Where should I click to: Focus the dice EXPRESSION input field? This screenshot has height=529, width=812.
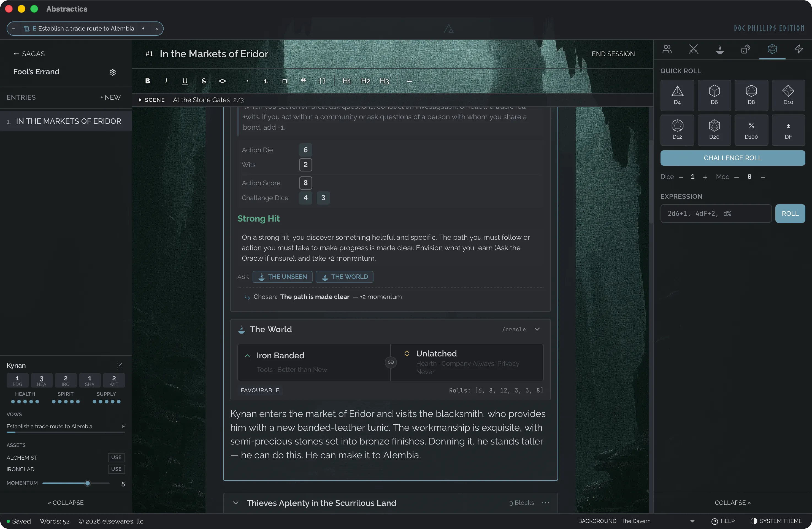(716, 213)
